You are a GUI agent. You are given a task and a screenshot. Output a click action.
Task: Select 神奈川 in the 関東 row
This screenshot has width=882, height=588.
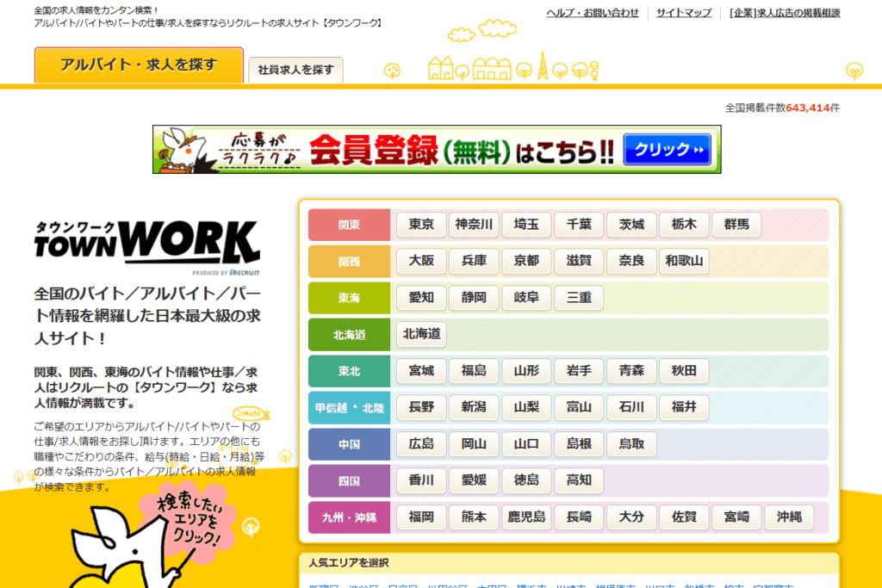click(474, 225)
